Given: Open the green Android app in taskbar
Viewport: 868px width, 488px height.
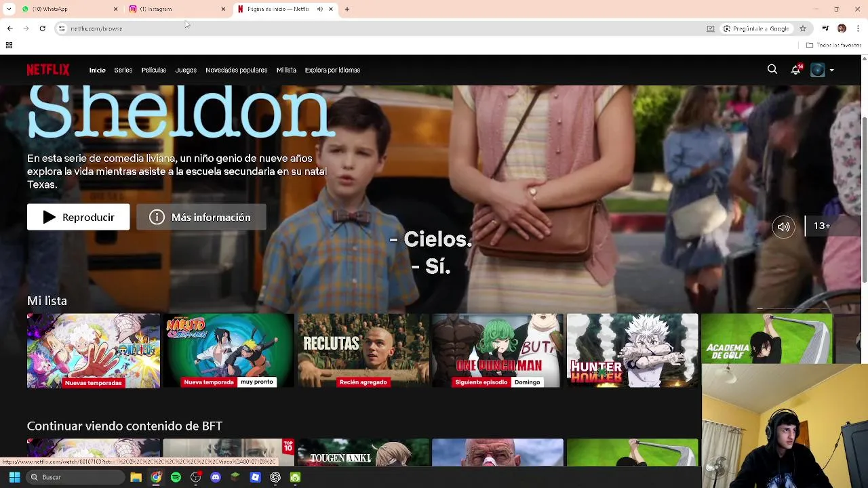Looking at the screenshot, I should coord(295,477).
